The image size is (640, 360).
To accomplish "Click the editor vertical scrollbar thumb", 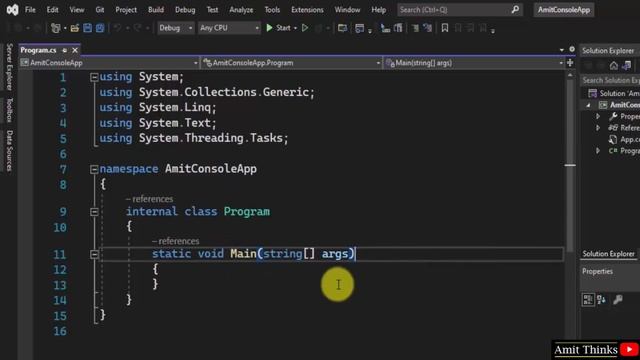I will coord(570,165).
